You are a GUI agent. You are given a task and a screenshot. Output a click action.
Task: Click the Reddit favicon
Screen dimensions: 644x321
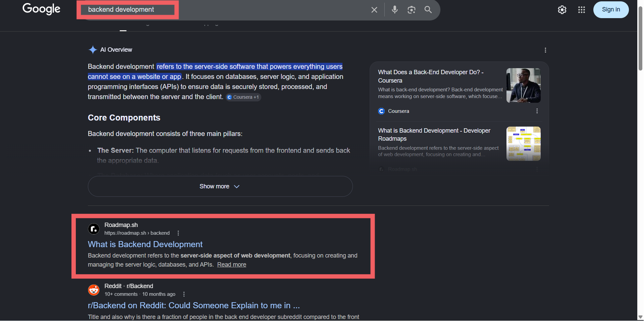[x=94, y=290]
